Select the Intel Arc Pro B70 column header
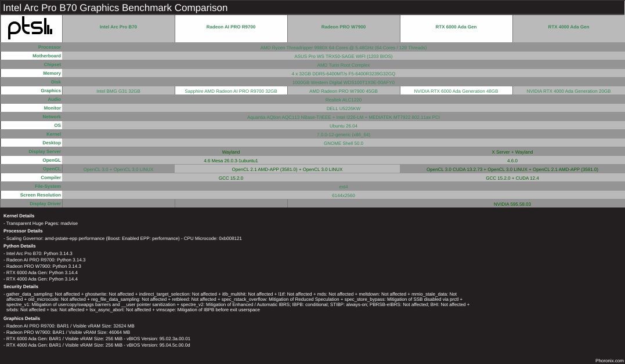 tap(118, 27)
